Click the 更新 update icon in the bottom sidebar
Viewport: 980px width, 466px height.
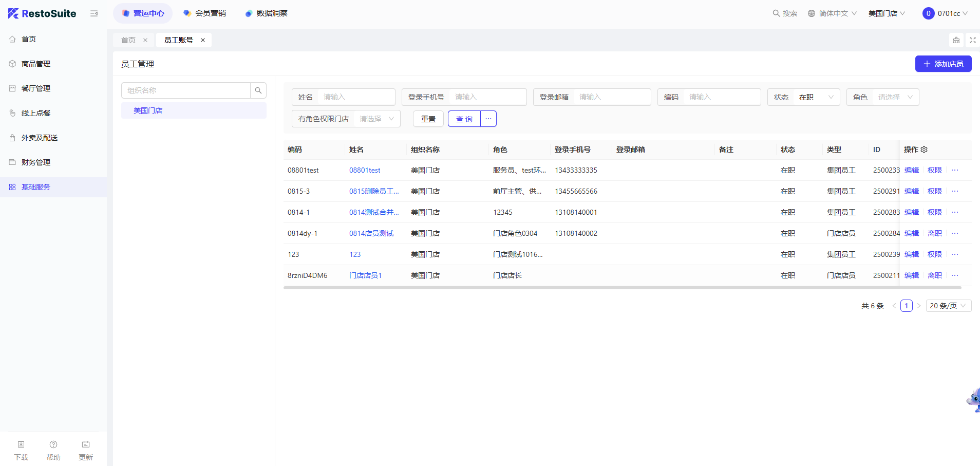(86, 445)
